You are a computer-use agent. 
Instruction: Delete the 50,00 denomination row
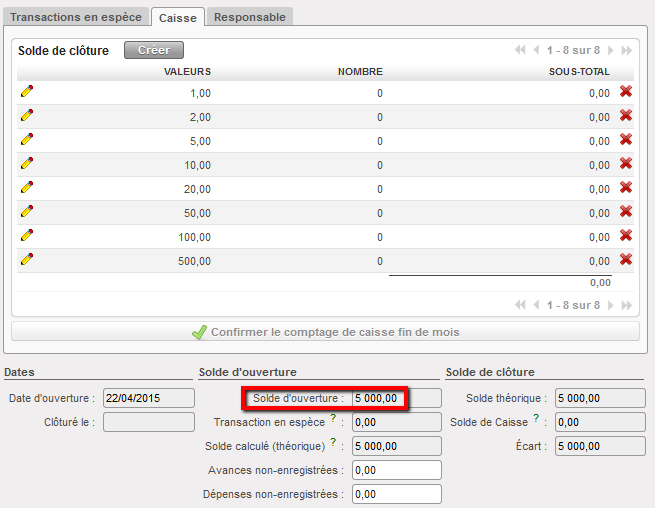pos(626,212)
